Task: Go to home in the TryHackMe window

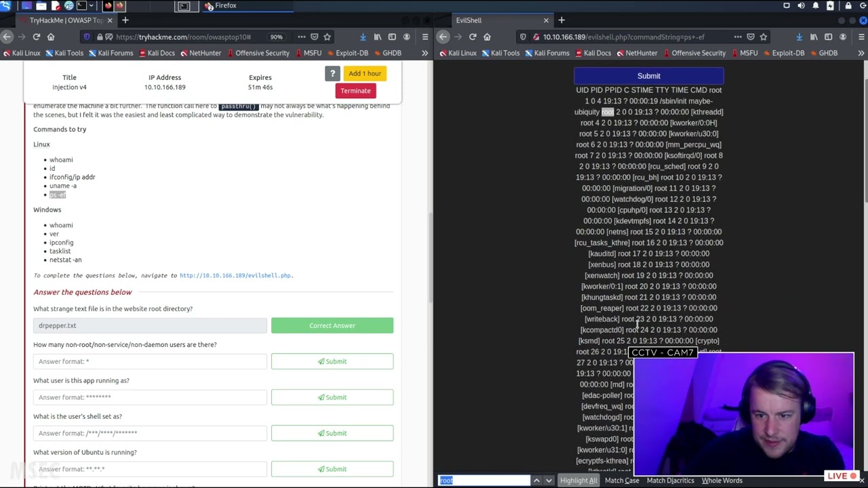Action: [x=51, y=37]
